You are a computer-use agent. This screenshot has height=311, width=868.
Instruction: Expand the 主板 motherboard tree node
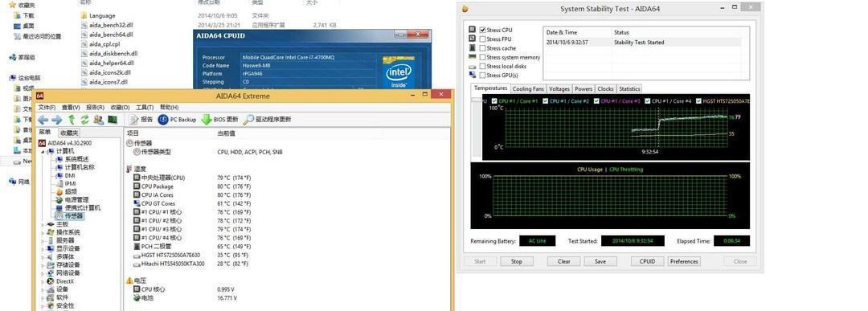[x=43, y=224]
